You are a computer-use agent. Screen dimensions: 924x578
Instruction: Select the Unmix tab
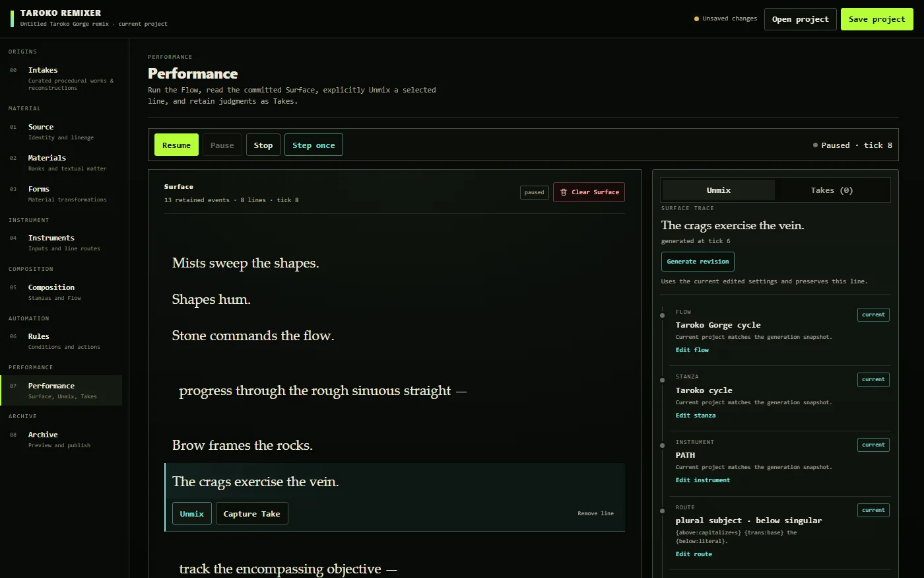point(718,190)
